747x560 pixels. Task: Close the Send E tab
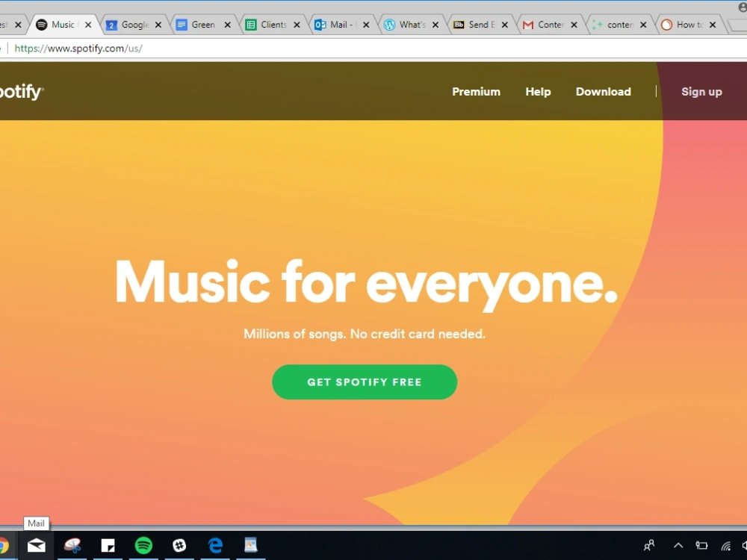(504, 25)
